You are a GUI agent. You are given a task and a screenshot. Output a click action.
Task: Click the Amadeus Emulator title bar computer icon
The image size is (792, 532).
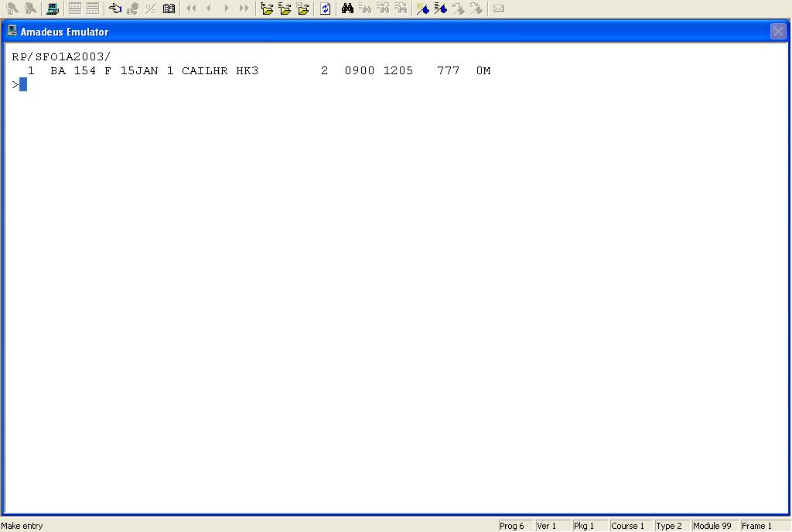pos(12,31)
